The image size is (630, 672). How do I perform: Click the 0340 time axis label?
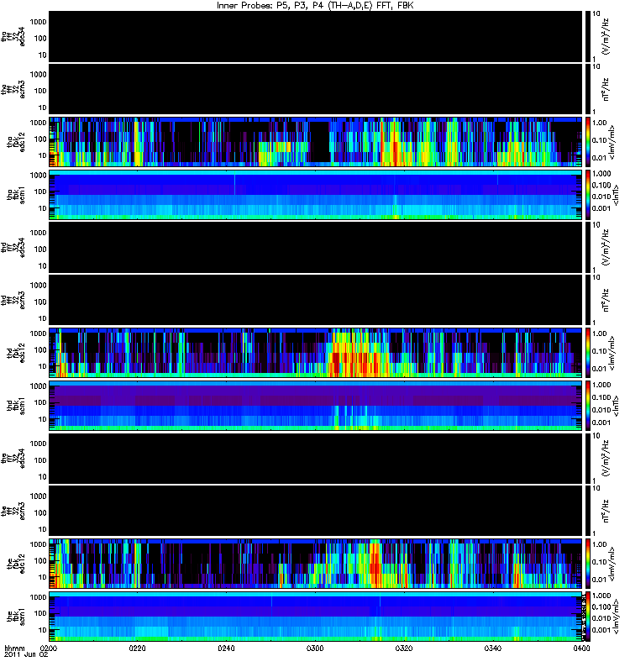click(x=493, y=648)
